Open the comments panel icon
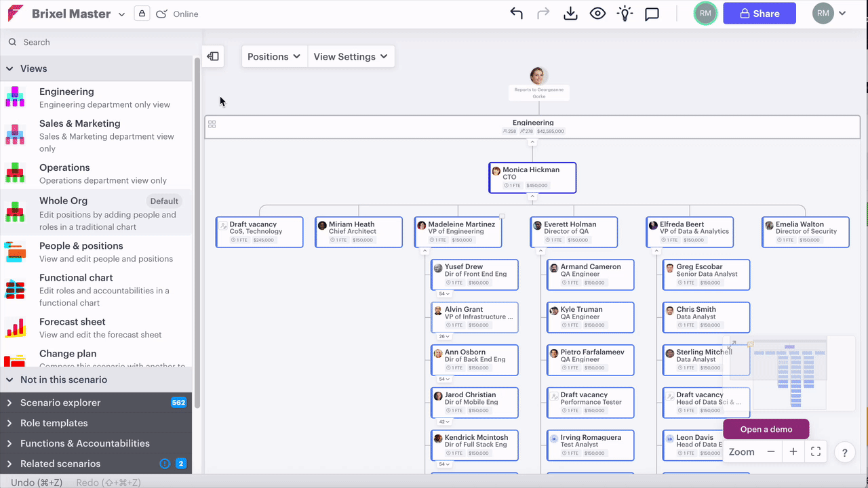 point(652,13)
